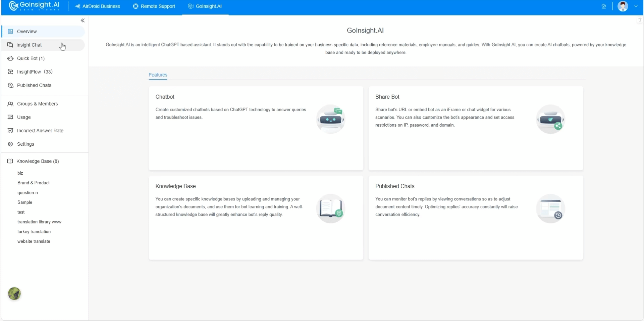Select the GoInsight.AI top tab
The width and height of the screenshot is (644, 321).
click(205, 6)
